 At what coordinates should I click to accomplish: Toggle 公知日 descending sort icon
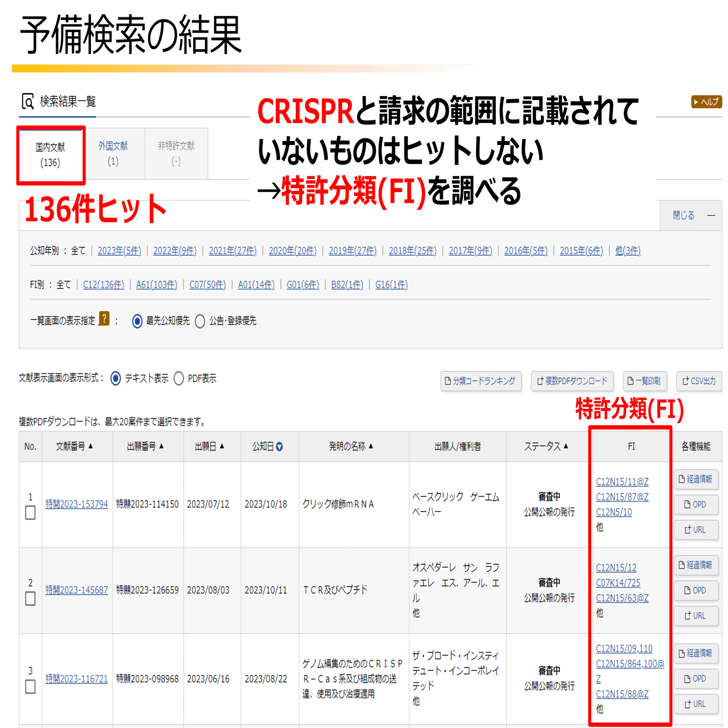tap(279, 447)
